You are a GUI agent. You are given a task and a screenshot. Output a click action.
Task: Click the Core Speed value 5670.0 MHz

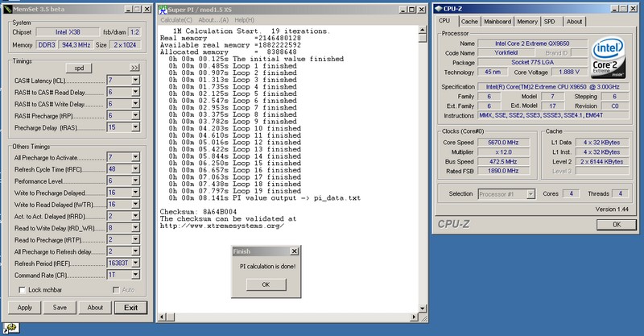tap(504, 143)
